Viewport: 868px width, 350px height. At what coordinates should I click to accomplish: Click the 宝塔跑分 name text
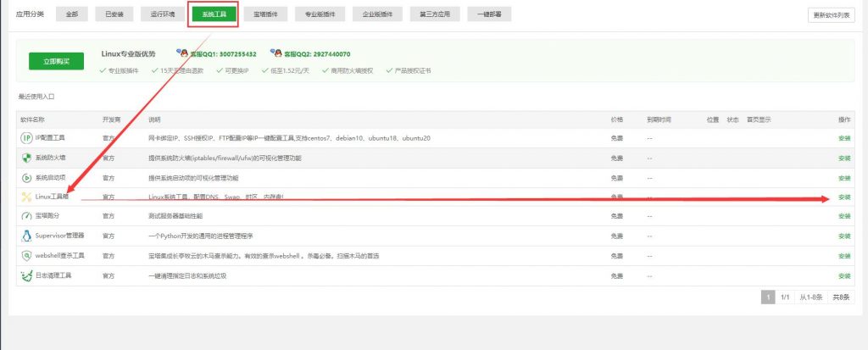coord(47,215)
